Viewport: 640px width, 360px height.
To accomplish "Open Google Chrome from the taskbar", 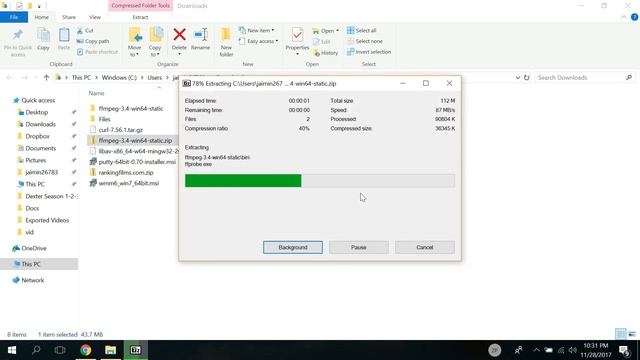I will click(85, 350).
